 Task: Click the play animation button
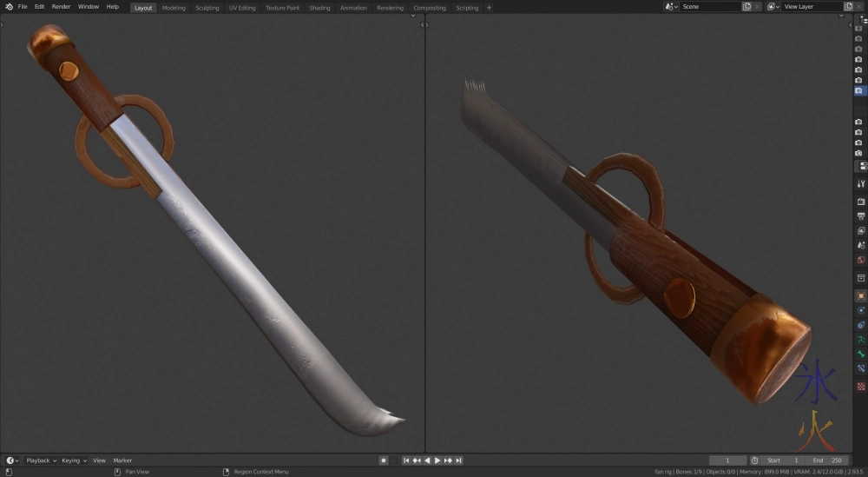tap(437, 460)
